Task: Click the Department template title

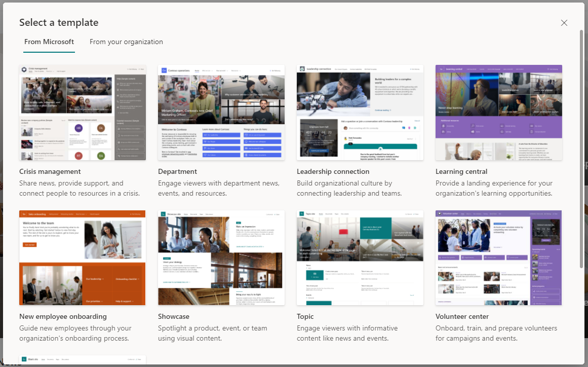Action: 177,171
